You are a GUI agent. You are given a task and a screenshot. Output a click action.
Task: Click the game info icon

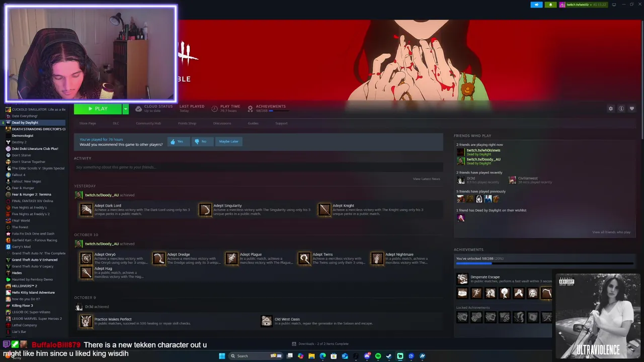[621, 109]
